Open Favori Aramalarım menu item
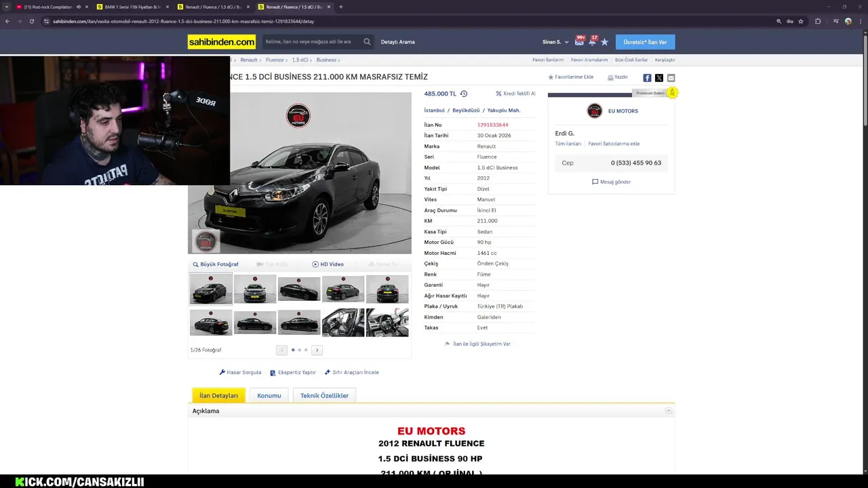Screen dimensions: 868x488 589,60
